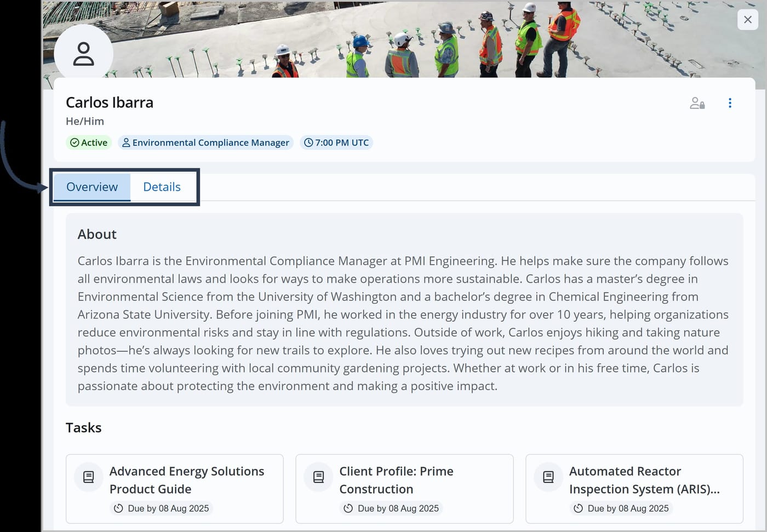Switch to the Details tab

(162, 187)
